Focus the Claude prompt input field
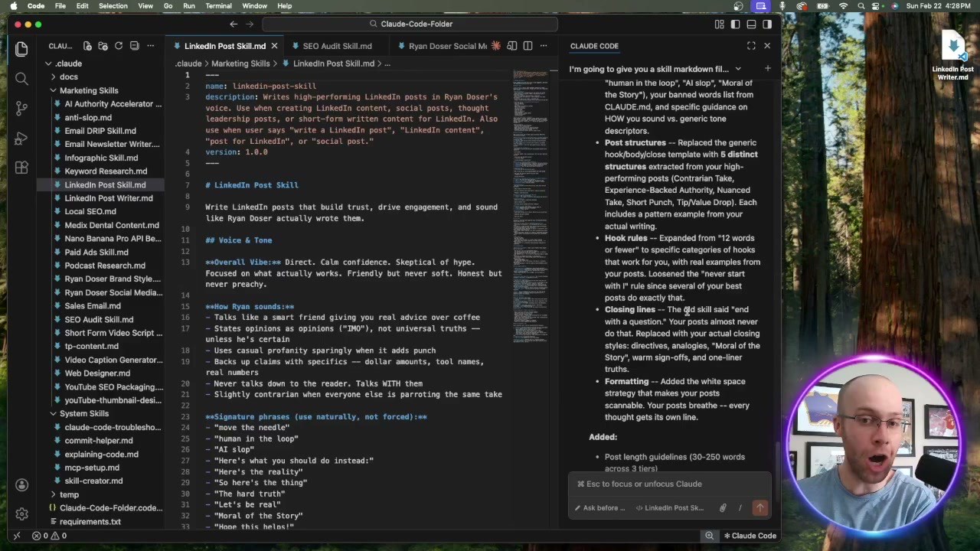Screen dimensions: 980x551 [x=671, y=484]
